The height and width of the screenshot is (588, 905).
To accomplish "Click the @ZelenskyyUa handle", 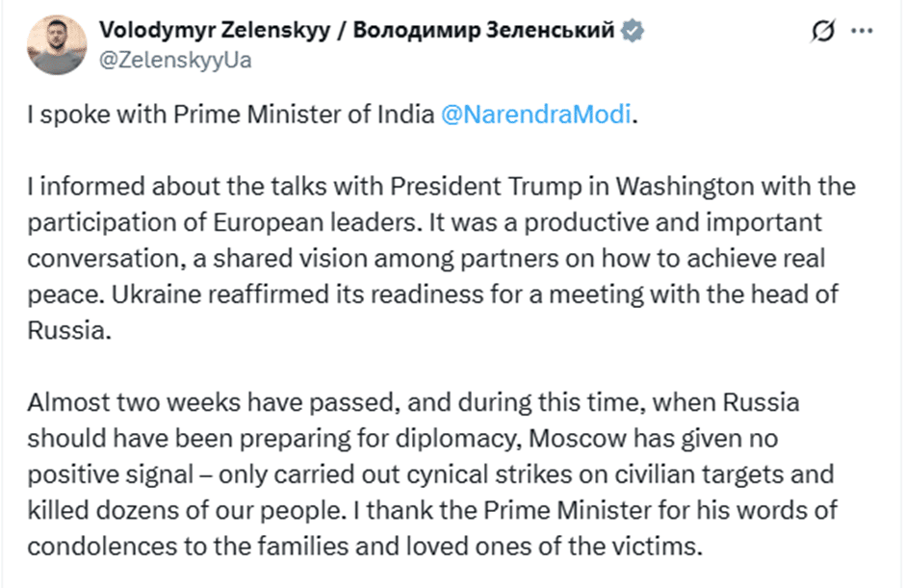I will (176, 60).
